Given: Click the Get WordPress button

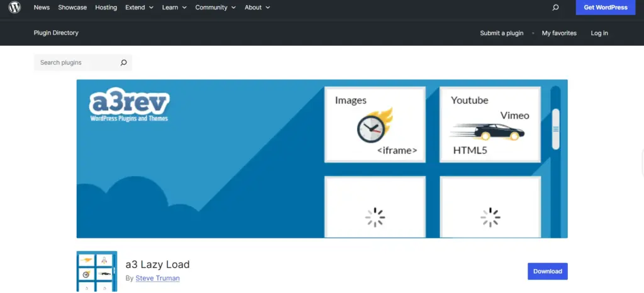Looking at the screenshot, I should point(606,8).
